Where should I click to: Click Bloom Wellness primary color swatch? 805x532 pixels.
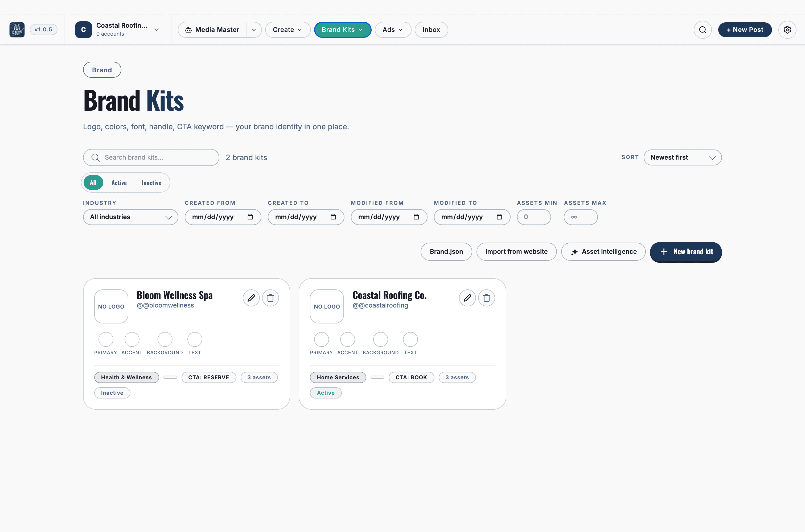click(106, 339)
